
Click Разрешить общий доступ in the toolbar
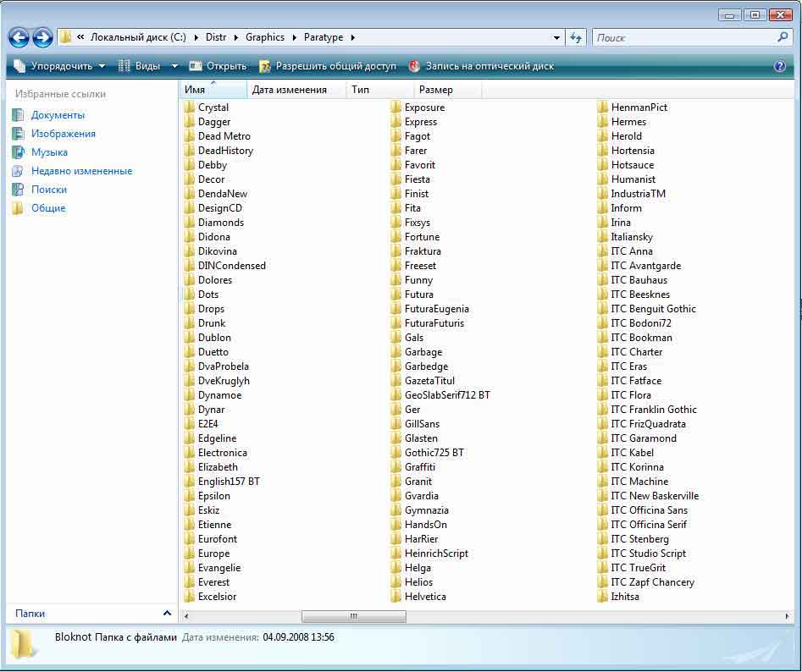click(328, 66)
